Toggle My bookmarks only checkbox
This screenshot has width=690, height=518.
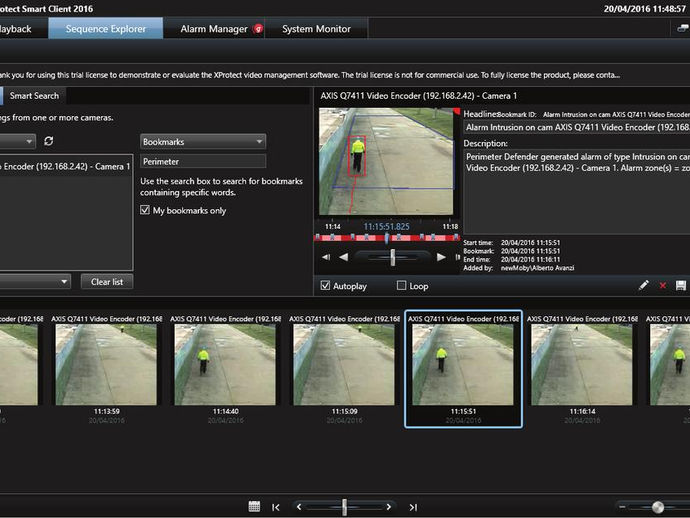pos(145,210)
